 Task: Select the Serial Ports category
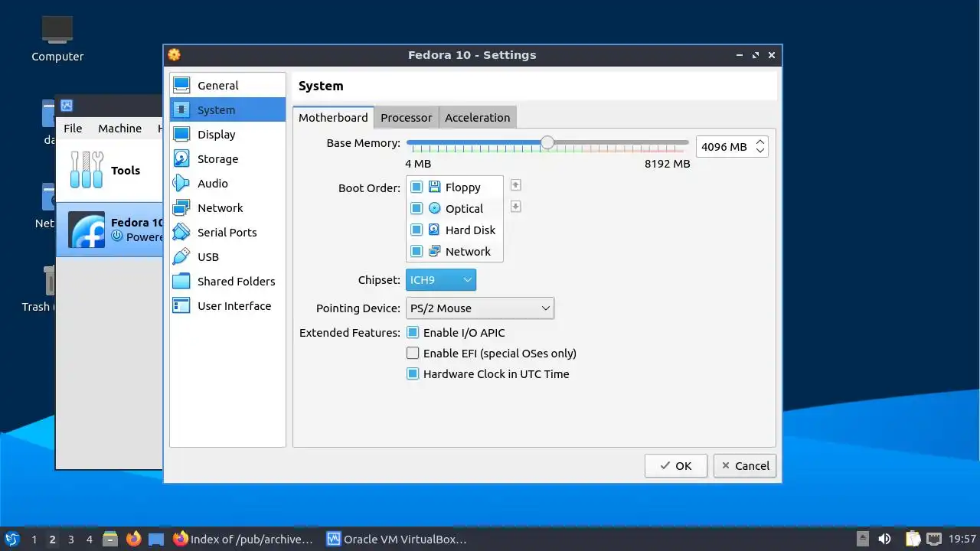(x=227, y=233)
